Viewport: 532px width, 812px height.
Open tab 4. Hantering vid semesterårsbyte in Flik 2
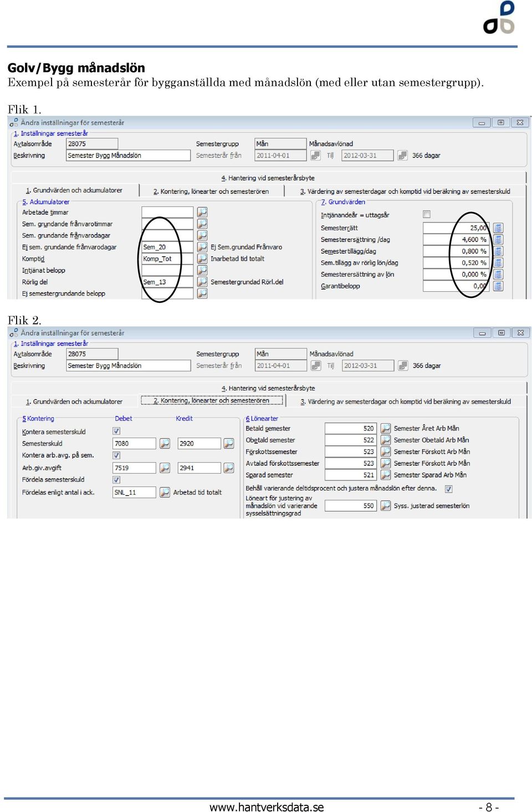point(268,388)
